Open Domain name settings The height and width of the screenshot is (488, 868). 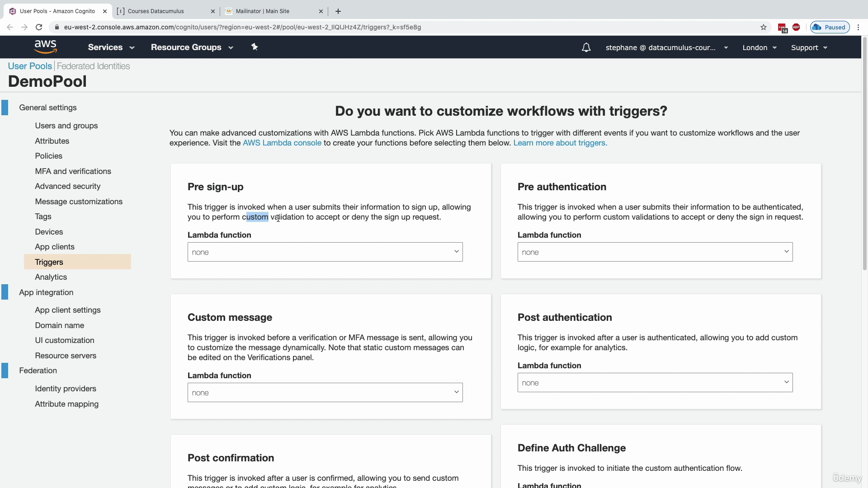pyautogui.click(x=60, y=325)
